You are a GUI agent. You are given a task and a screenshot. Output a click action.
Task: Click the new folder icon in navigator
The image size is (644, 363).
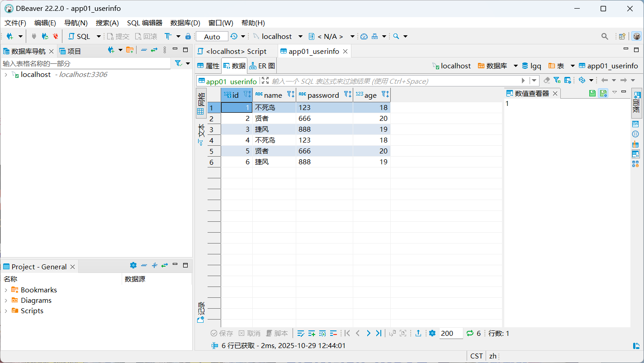pos(130,50)
